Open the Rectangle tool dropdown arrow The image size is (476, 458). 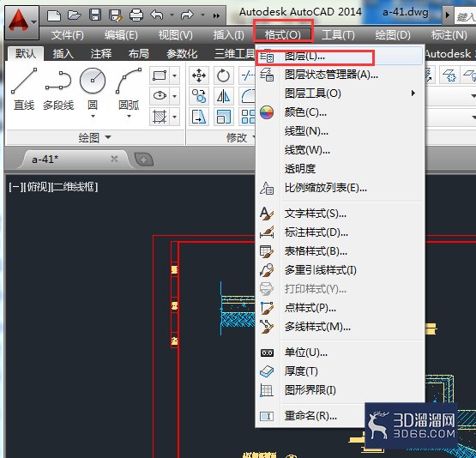[x=175, y=75]
